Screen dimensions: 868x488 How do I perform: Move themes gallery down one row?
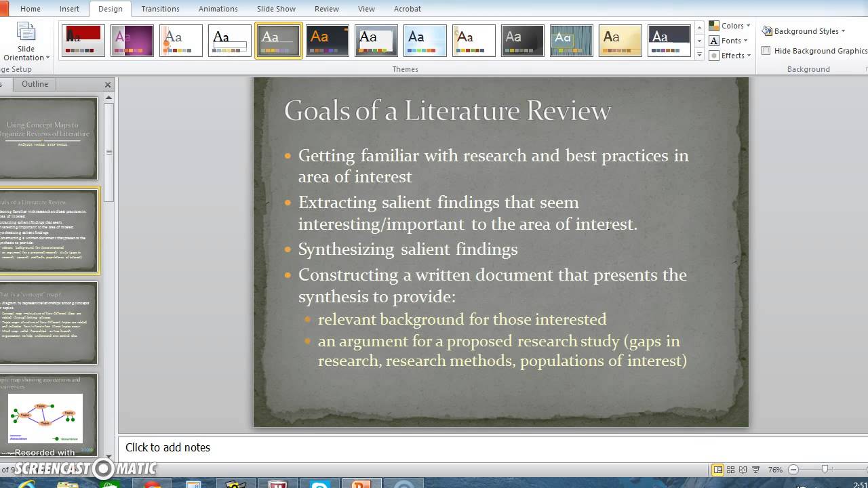coord(699,41)
